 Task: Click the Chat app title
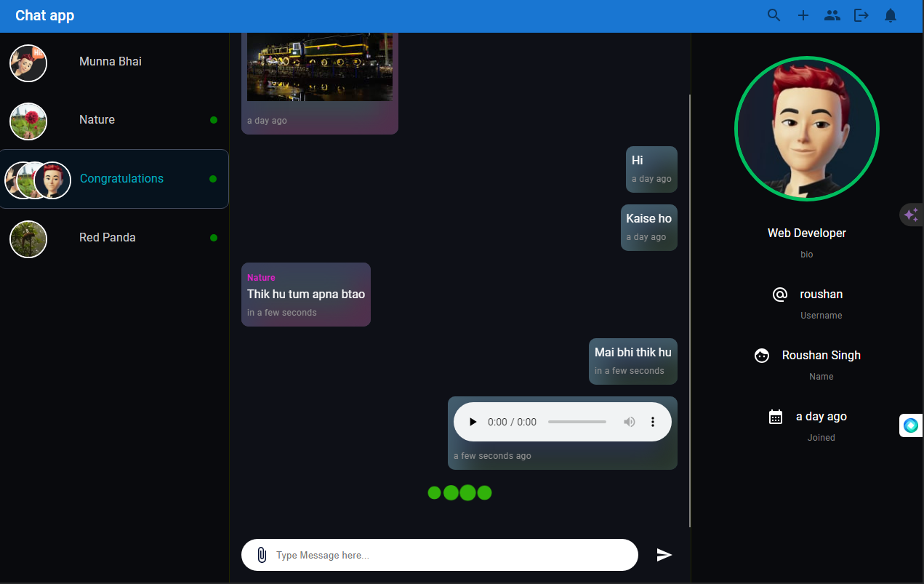coord(45,15)
